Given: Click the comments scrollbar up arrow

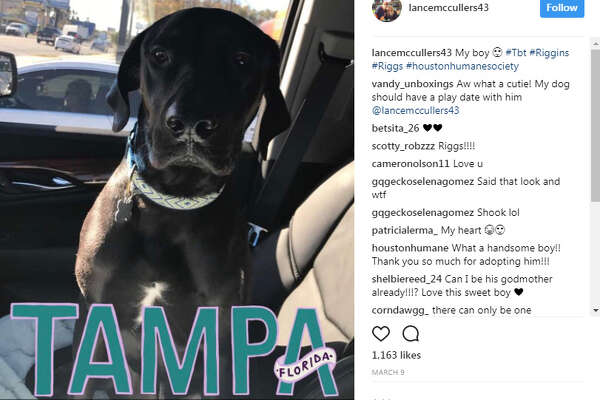Looking at the screenshot, I should 595,43.
